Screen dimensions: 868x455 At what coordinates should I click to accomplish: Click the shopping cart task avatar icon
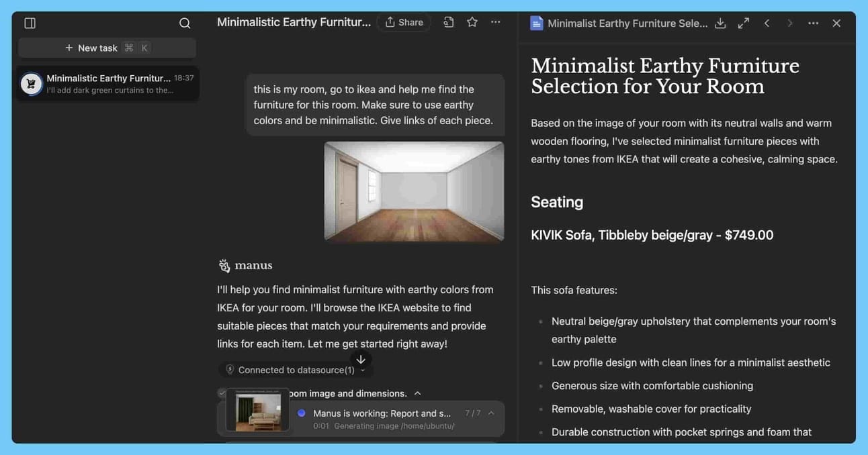pos(31,84)
